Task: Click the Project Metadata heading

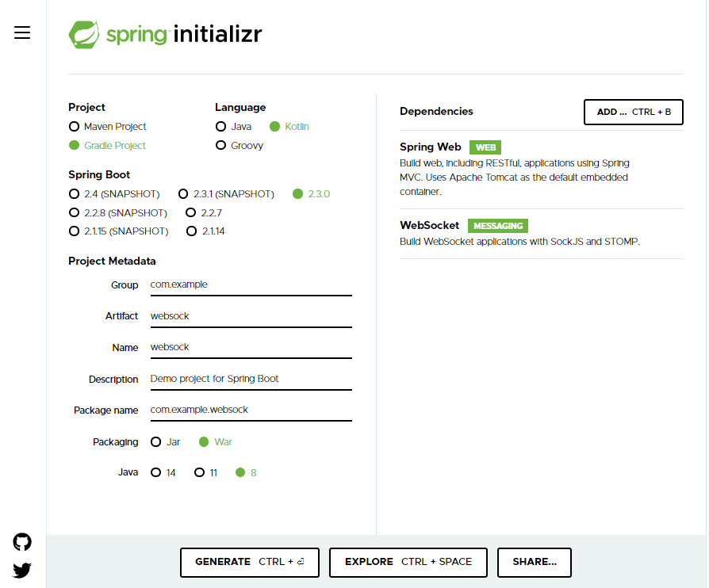Action: click(112, 262)
